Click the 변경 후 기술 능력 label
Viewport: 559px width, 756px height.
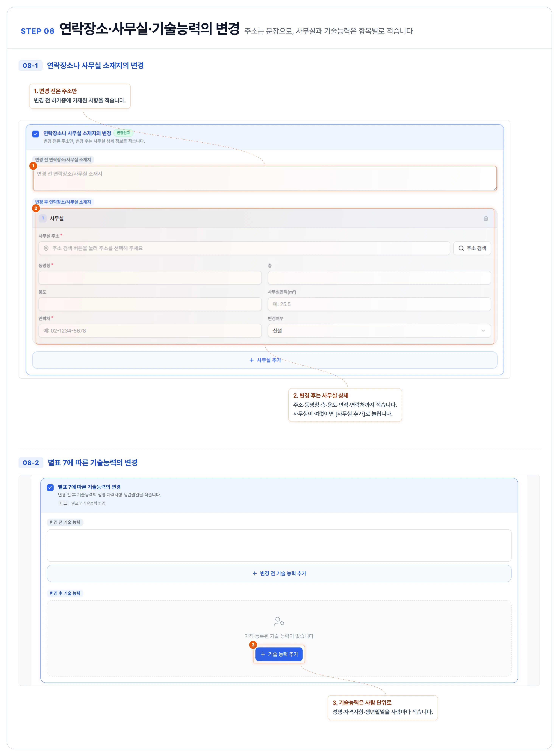pos(65,593)
